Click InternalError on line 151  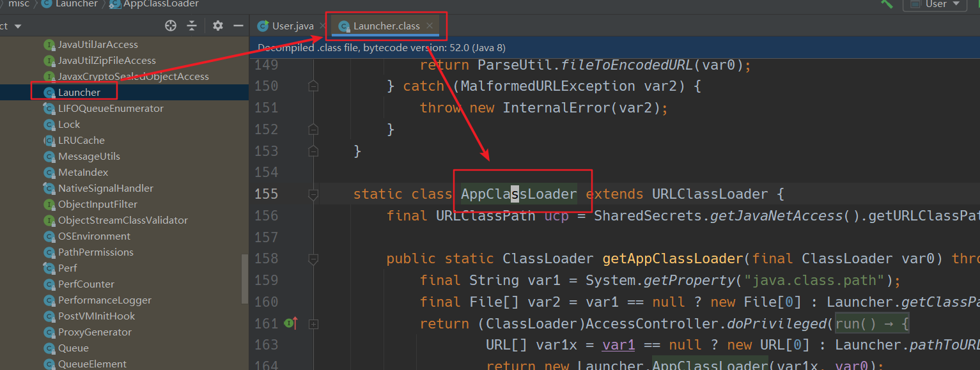tap(556, 107)
